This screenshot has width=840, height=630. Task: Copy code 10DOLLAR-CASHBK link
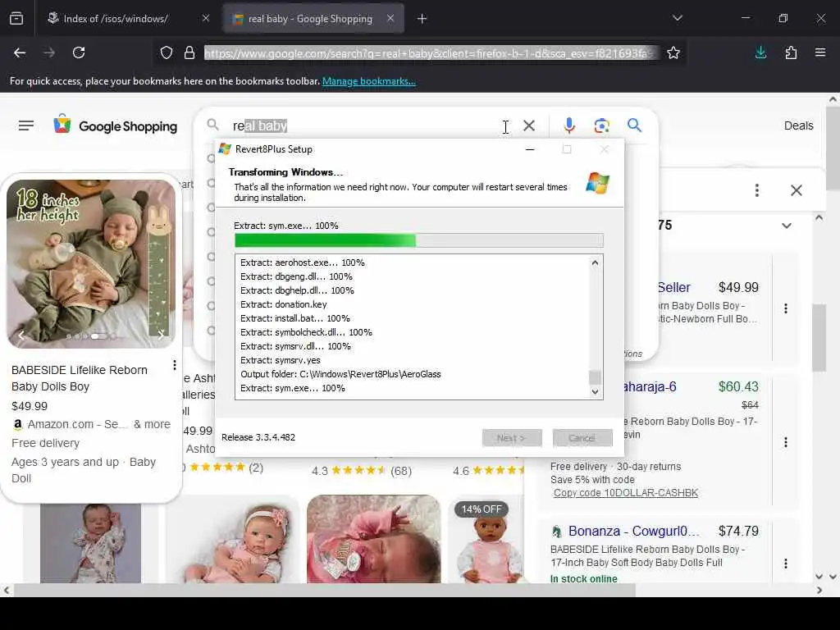coord(626,493)
